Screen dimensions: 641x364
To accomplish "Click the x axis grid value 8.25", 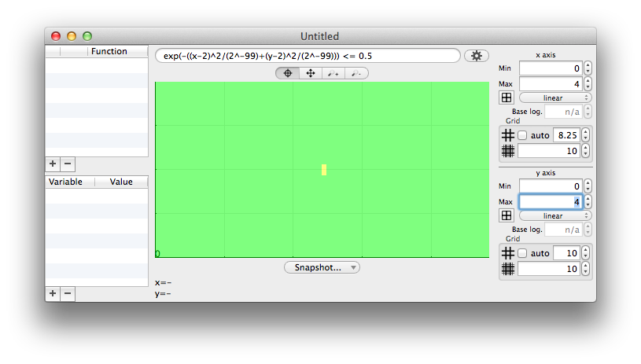I will coord(566,135).
